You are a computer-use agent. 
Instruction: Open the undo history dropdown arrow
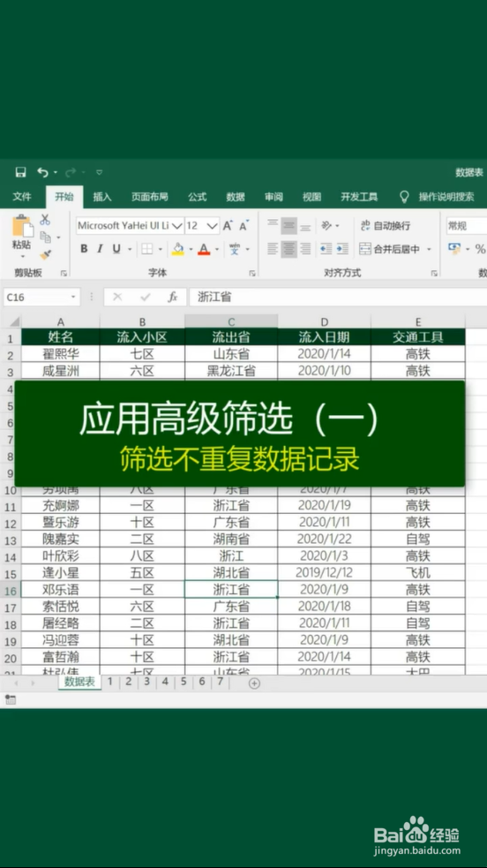56,173
